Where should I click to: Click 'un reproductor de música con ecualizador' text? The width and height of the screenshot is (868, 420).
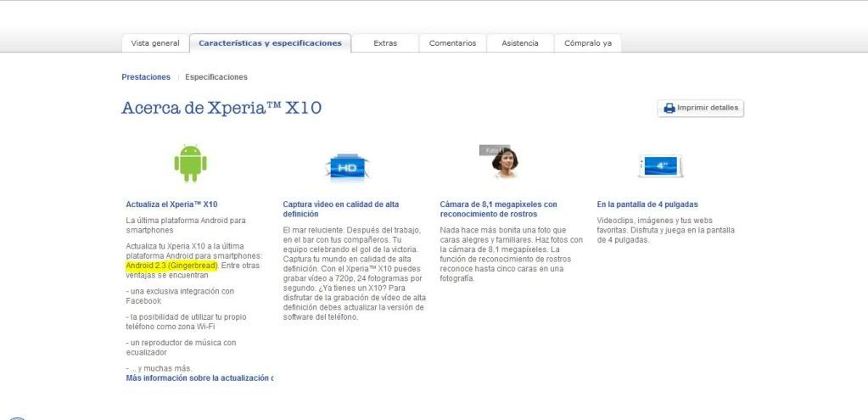[181, 348]
